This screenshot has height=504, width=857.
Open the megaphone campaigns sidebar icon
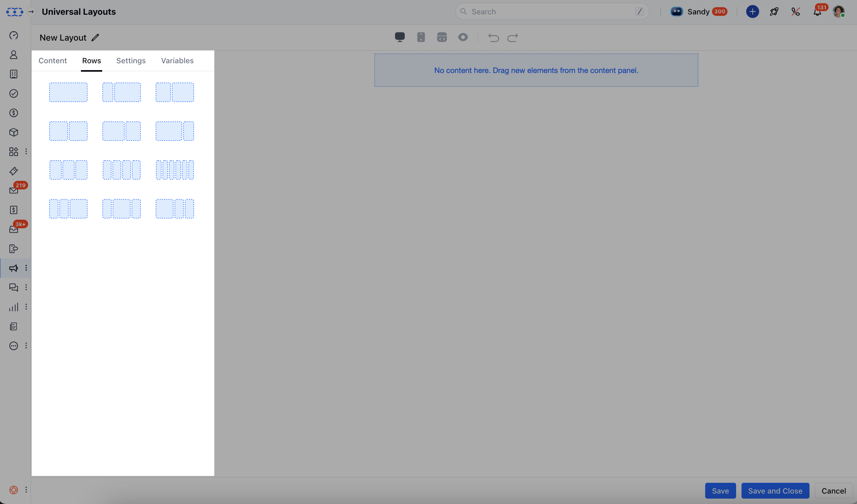(14, 268)
